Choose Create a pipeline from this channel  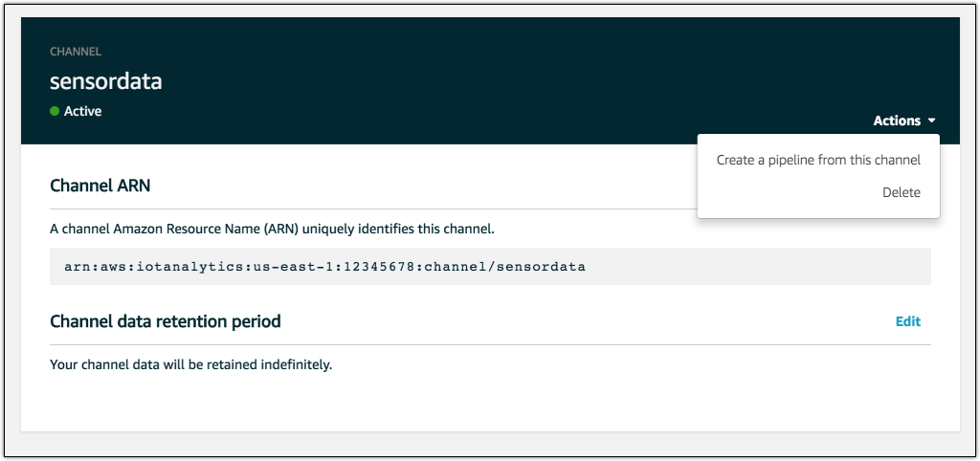[818, 160]
